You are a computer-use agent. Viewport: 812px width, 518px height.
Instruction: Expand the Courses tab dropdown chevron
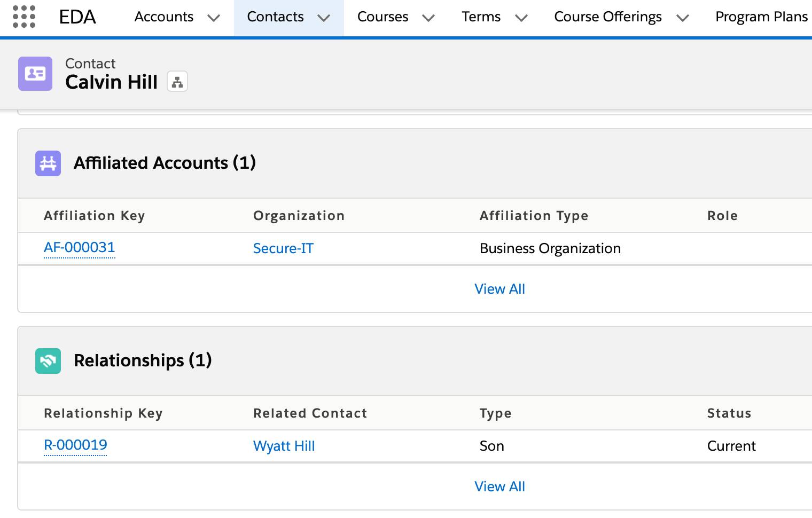point(428,18)
